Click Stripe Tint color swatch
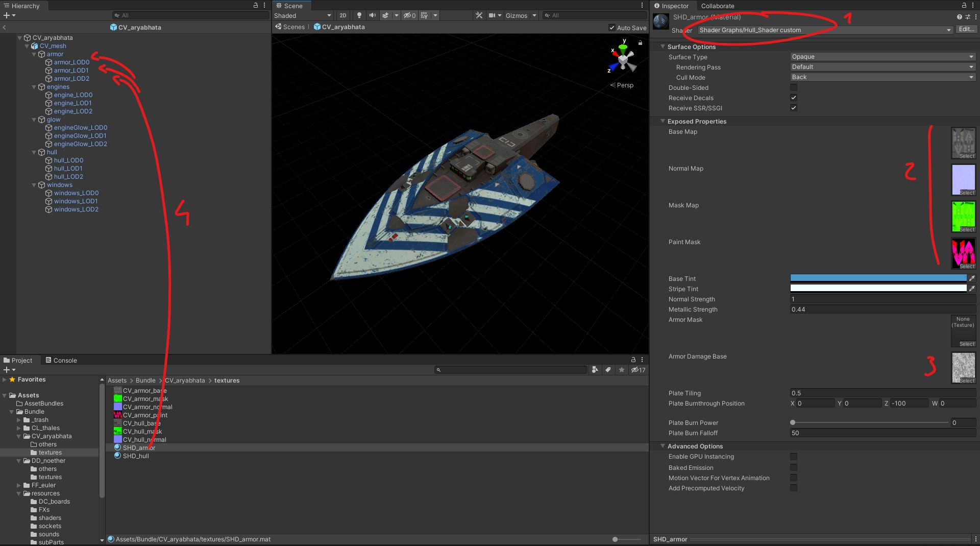The height and width of the screenshot is (546, 980). pos(878,289)
